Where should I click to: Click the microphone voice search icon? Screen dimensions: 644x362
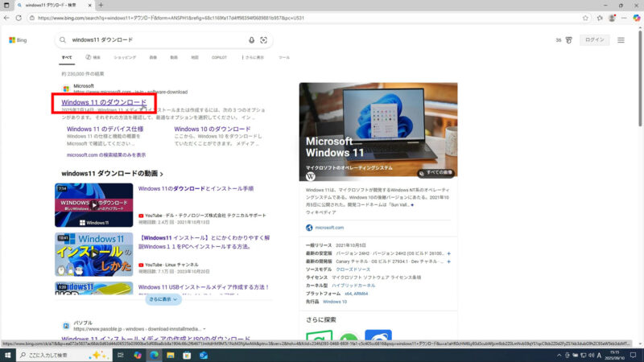coord(252,39)
